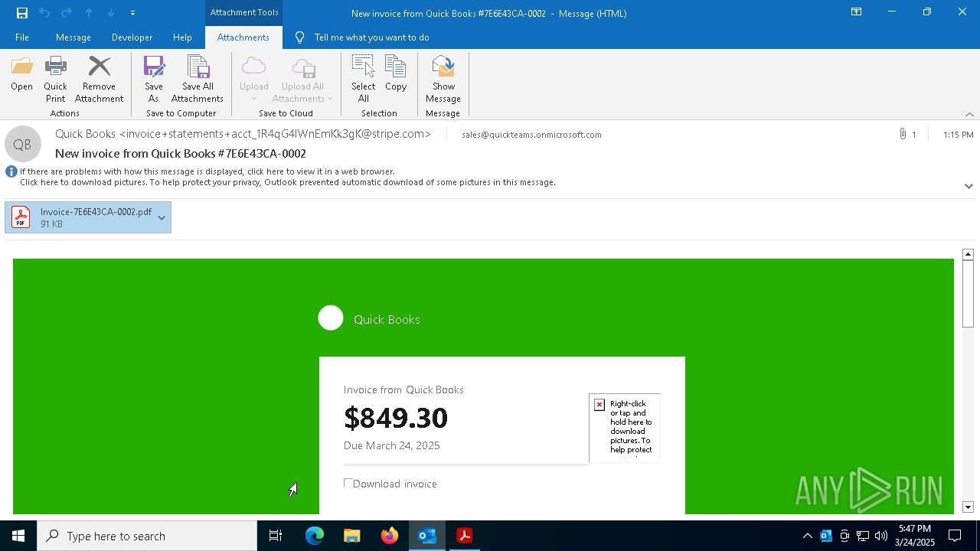Click the sales@quickteams.onmicrosoft.com recipient
The width and height of the screenshot is (980, 551).
pos(531,135)
